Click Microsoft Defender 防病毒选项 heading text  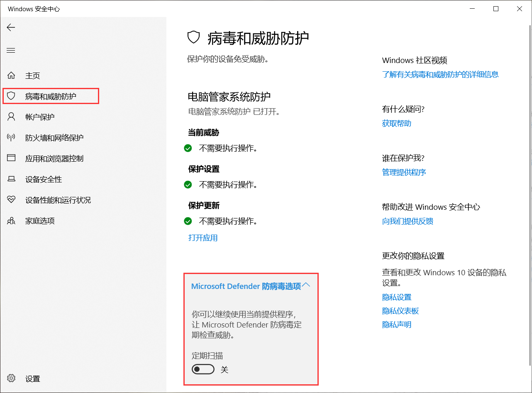(246, 286)
